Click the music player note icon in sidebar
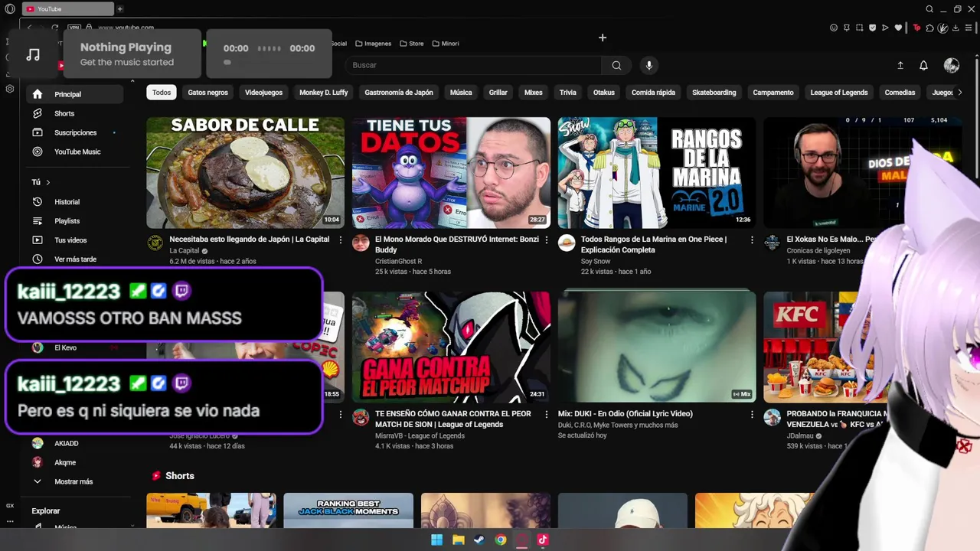980x551 pixels. pos(33,54)
